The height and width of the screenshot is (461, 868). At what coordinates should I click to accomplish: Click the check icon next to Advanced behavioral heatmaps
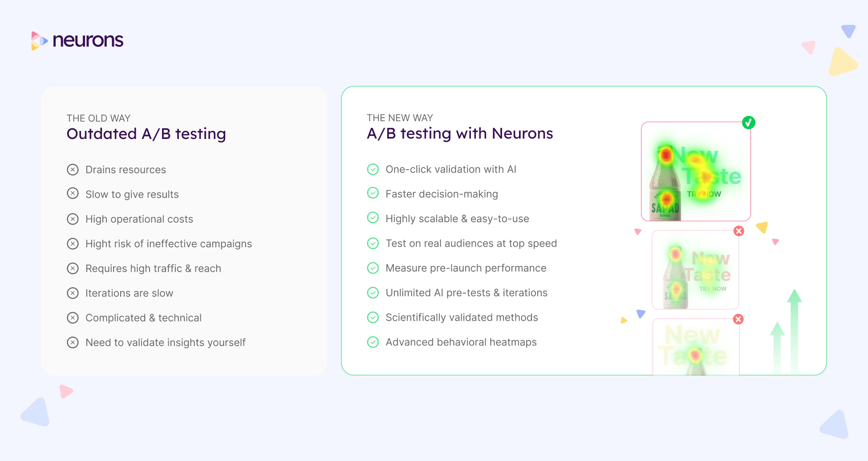373,342
